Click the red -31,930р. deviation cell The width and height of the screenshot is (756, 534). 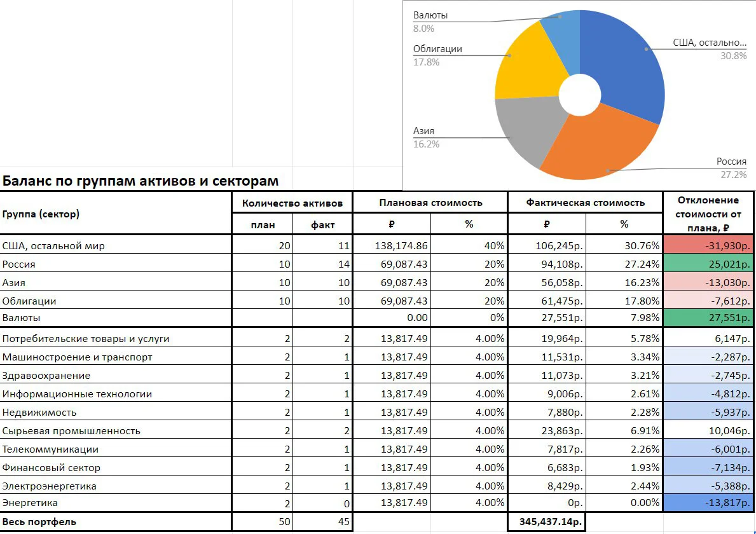point(708,245)
